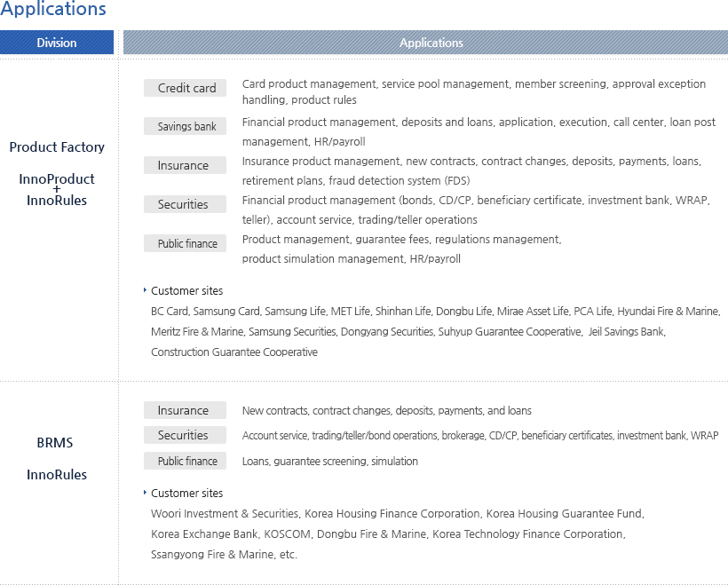The image size is (728, 585).
Task: Select Insurance label in BRMS section
Action: [186, 410]
